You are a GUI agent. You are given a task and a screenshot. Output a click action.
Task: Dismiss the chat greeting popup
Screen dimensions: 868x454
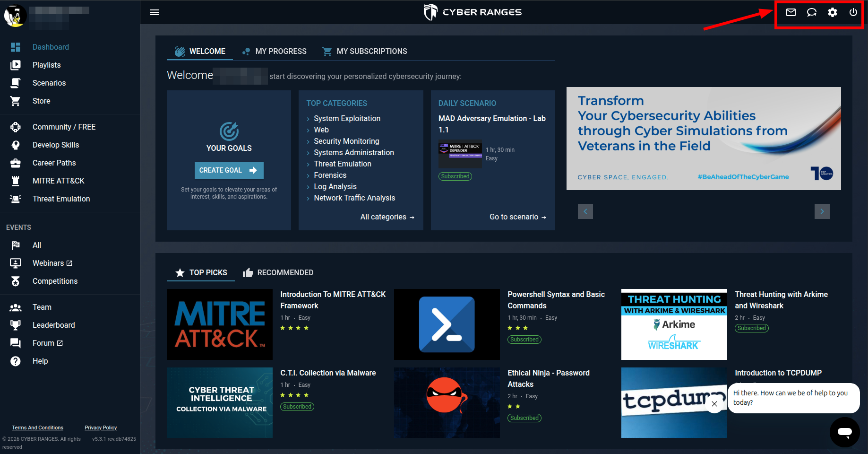pos(714,404)
